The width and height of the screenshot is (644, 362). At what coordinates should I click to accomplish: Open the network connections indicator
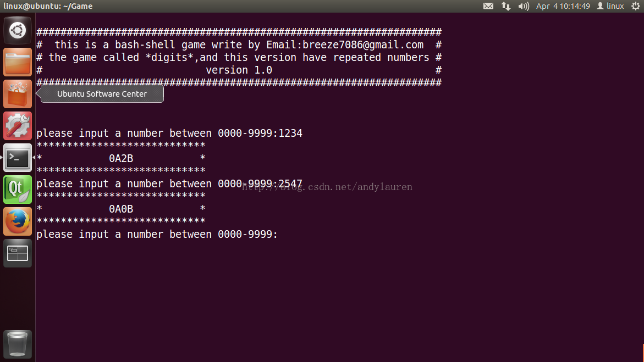506,6
